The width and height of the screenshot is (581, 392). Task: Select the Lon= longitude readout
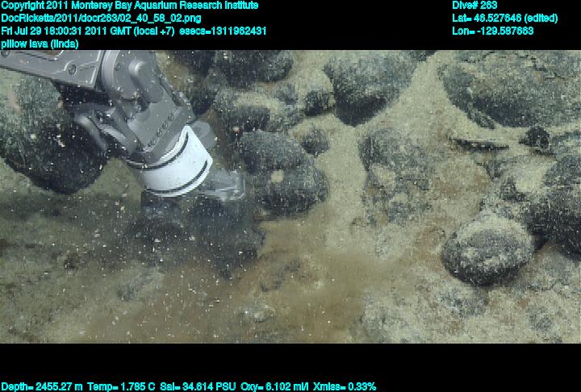click(493, 31)
